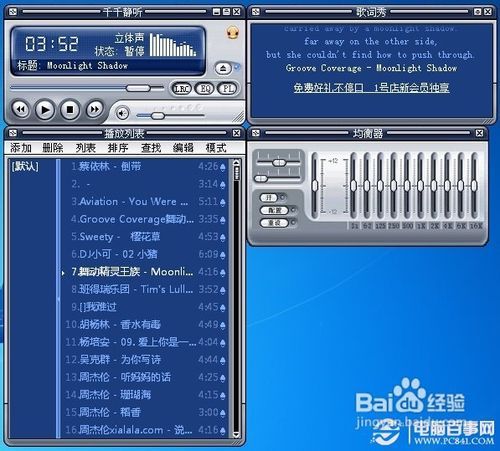Skip to next track with forward button
Viewport: 500px width, 451px height.
(x=95, y=109)
